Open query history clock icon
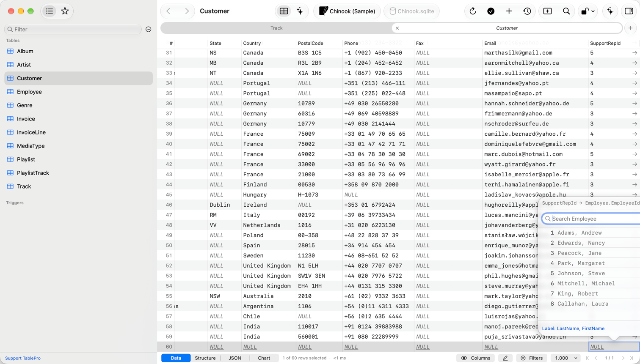Viewport: 640px width, 364px height. pos(527,11)
